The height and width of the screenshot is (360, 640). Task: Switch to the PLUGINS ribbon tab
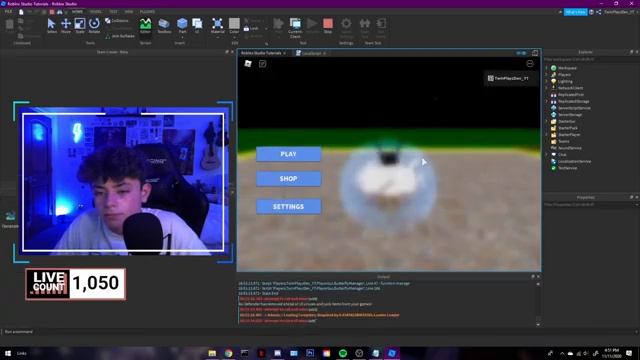[x=147, y=12]
